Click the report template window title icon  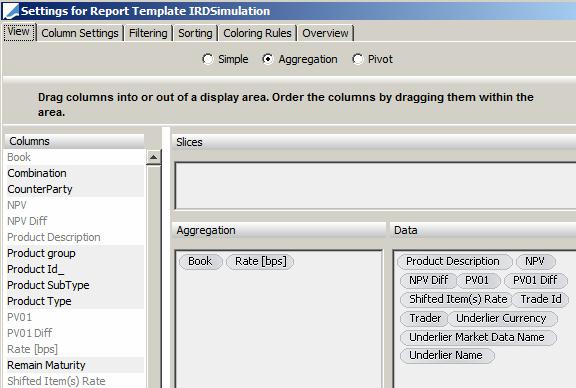point(10,11)
